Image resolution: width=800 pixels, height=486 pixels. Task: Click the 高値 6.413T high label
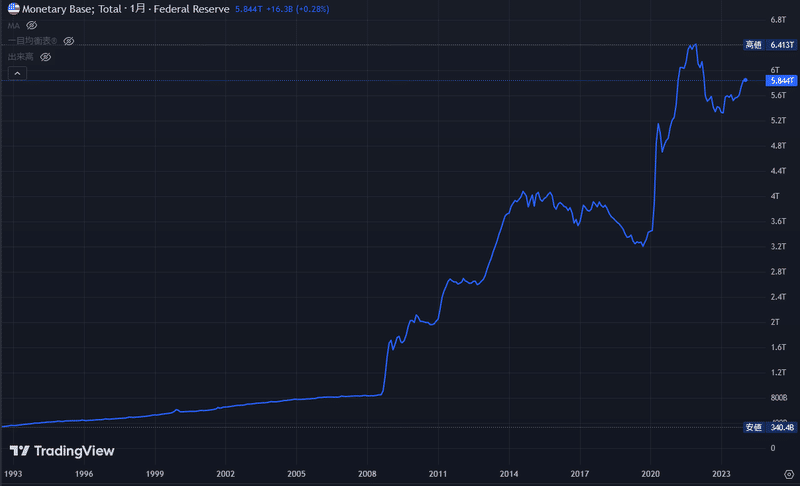point(770,45)
